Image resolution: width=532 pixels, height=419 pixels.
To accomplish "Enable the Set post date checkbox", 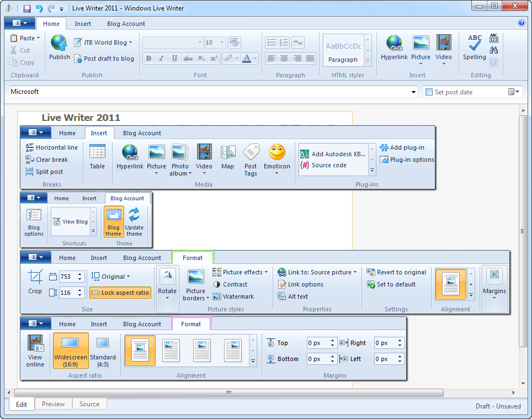I will pyautogui.click(x=429, y=92).
